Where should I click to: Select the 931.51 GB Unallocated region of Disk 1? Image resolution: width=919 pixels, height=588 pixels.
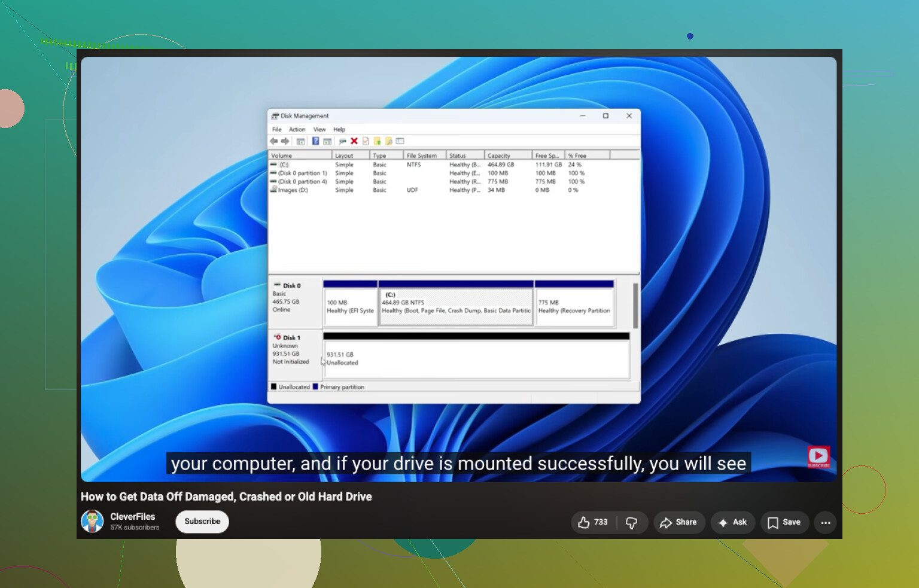[476, 359]
